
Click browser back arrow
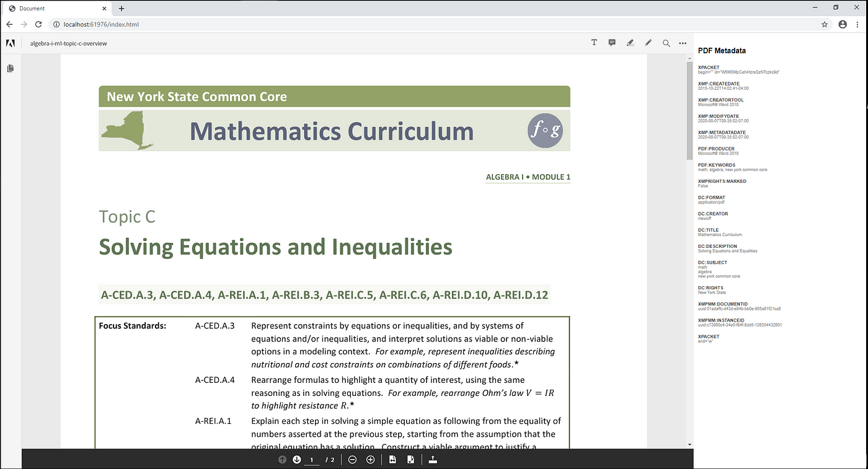(x=9, y=24)
